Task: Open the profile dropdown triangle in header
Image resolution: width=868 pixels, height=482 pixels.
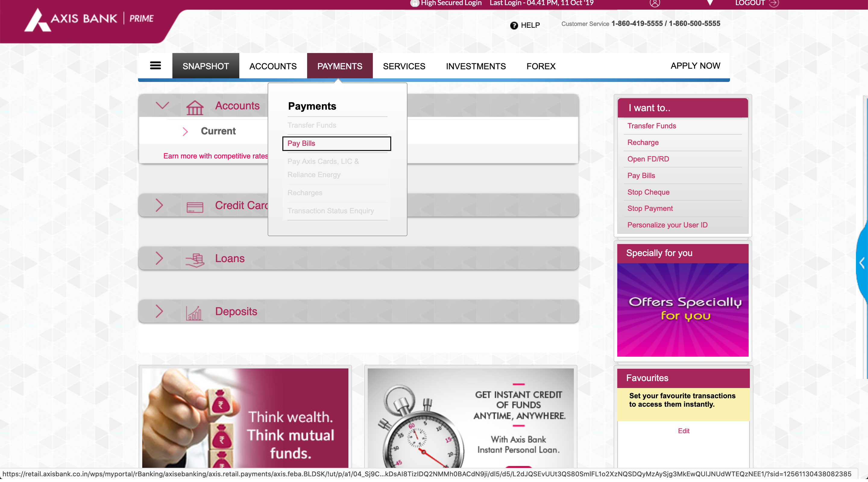Action: 710,3
